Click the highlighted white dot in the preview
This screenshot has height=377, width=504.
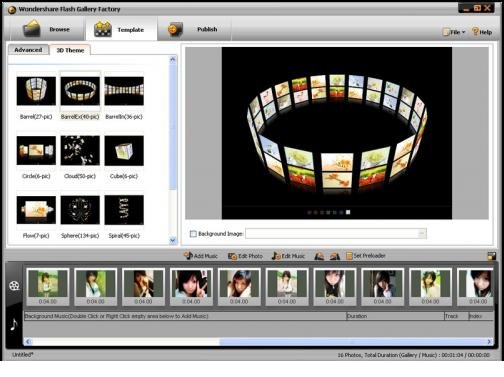[x=348, y=212]
